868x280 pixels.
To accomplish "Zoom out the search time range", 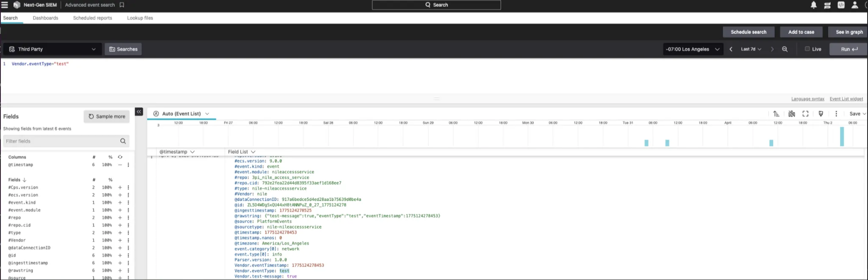I will tap(785, 49).
